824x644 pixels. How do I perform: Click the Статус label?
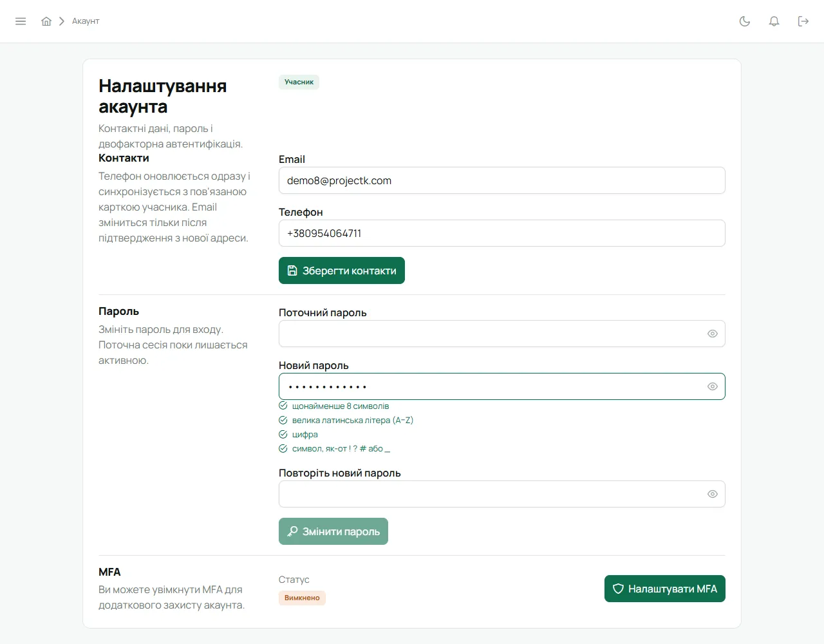click(294, 580)
